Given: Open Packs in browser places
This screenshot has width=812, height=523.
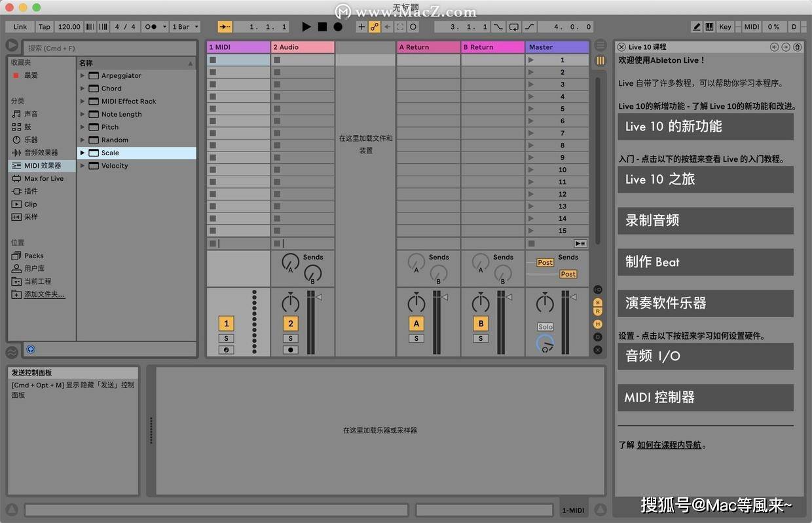Looking at the screenshot, I should click(x=33, y=256).
